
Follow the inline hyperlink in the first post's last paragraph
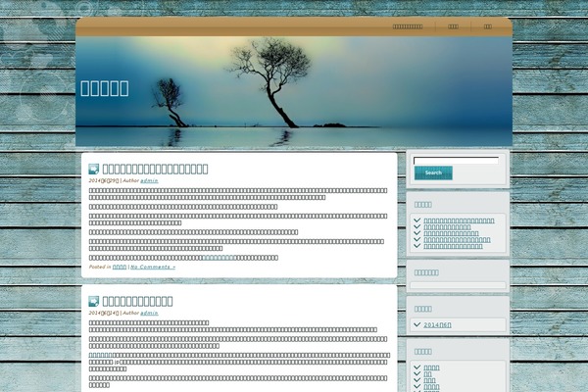[219, 258]
